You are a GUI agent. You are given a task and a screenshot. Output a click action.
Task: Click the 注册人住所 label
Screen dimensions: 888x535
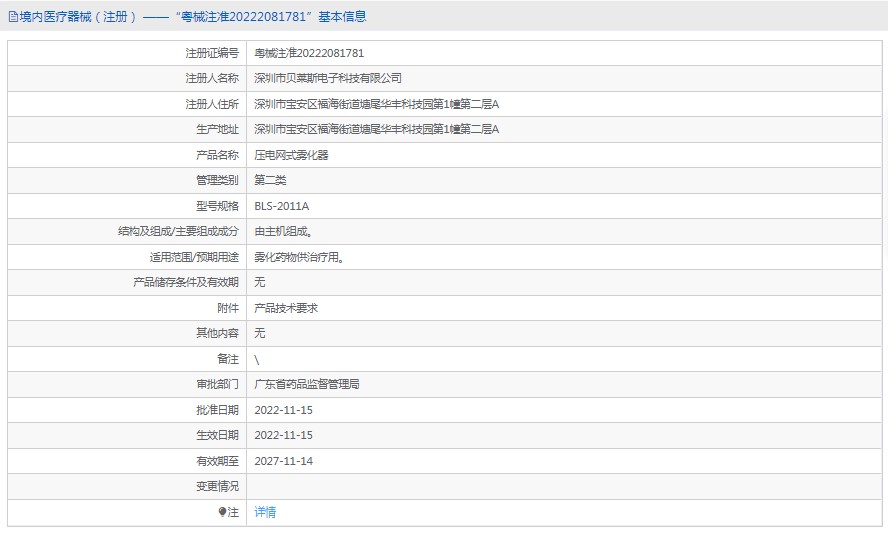[x=212, y=104]
